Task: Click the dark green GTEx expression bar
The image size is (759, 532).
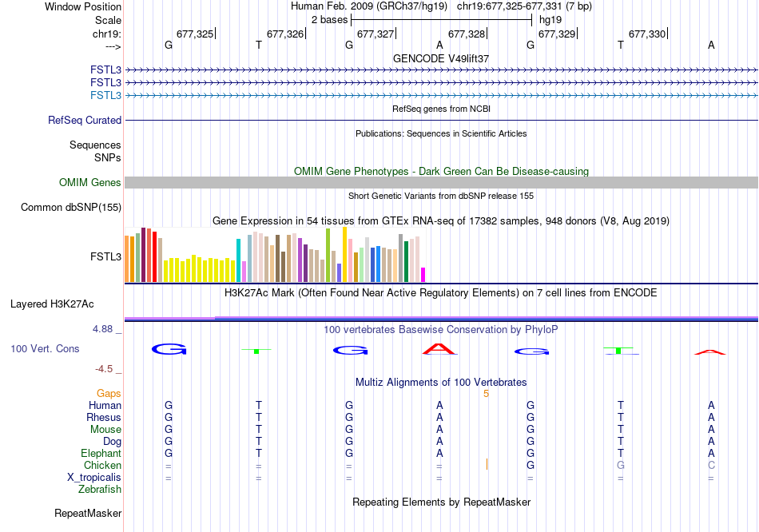Action: coord(406,261)
